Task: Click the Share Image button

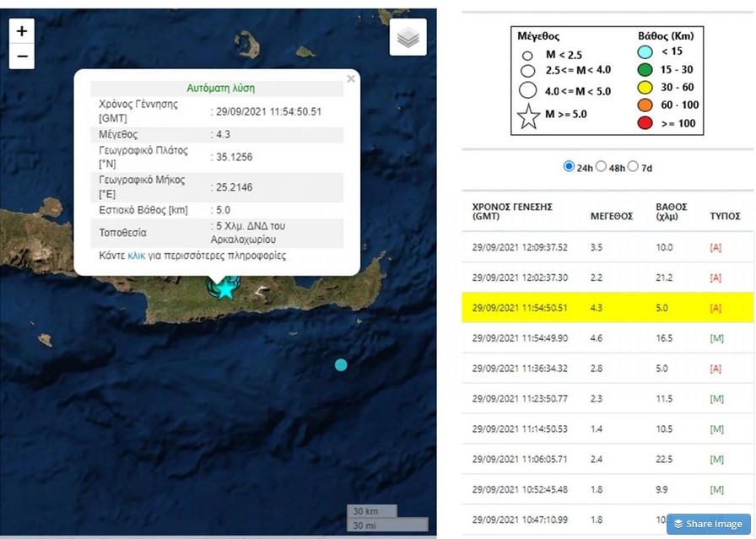Action: (x=708, y=524)
